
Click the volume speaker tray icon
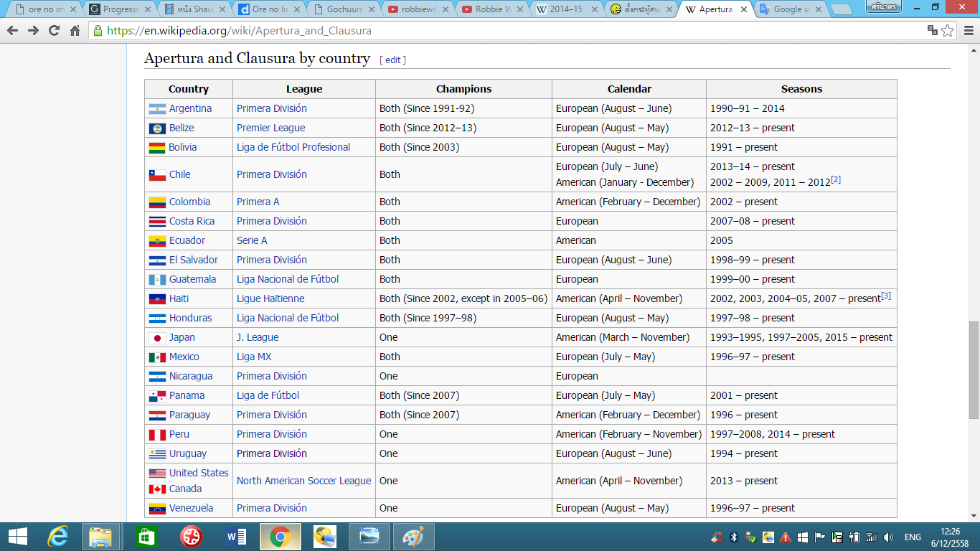click(888, 537)
